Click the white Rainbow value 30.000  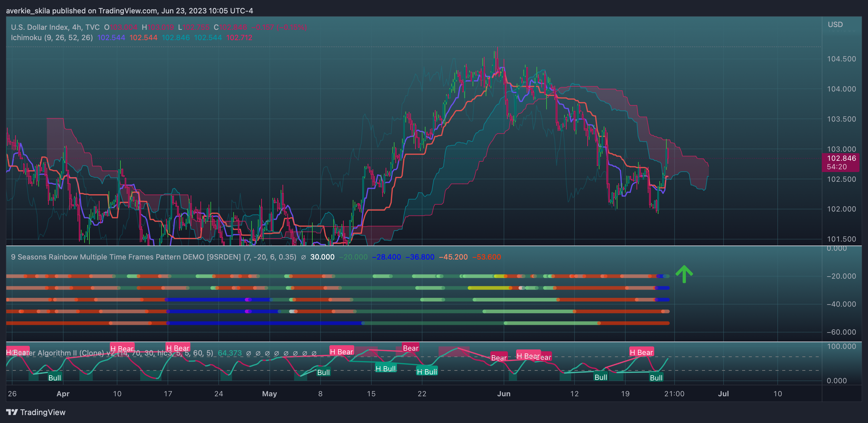[322, 257]
